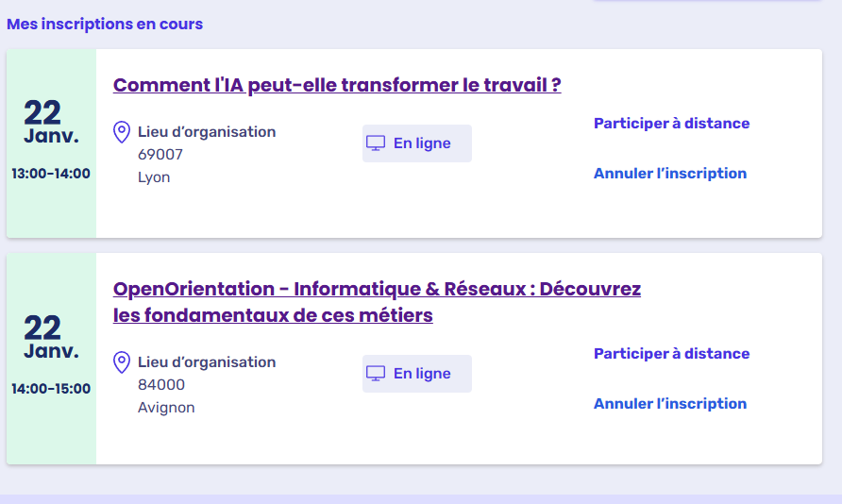Image resolution: width=842 pixels, height=504 pixels.
Task: Click the "En ligne" text of the Avignon event
Action: [422, 374]
